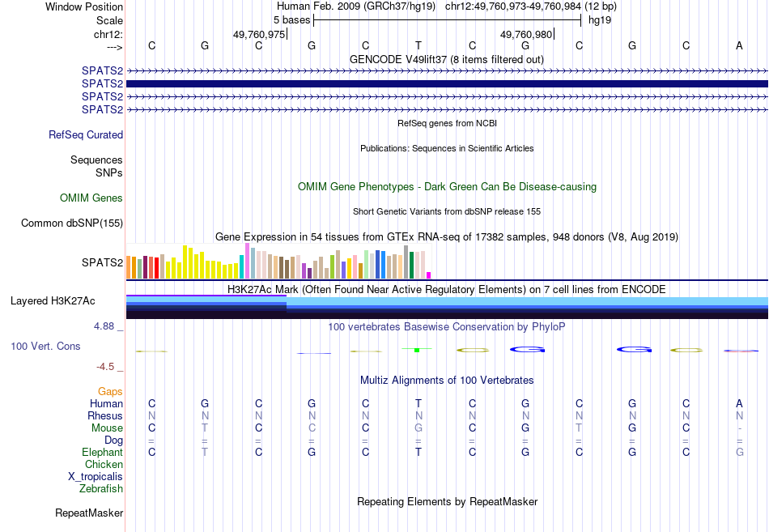Click SPATS2 label beside thick exon bar
Image resolution: width=769 pixels, height=532 pixels.
[102, 84]
